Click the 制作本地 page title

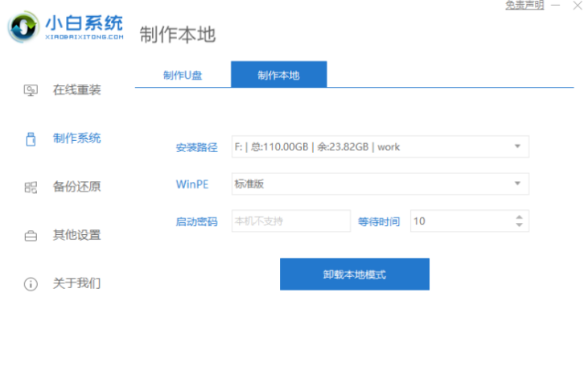(178, 35)
